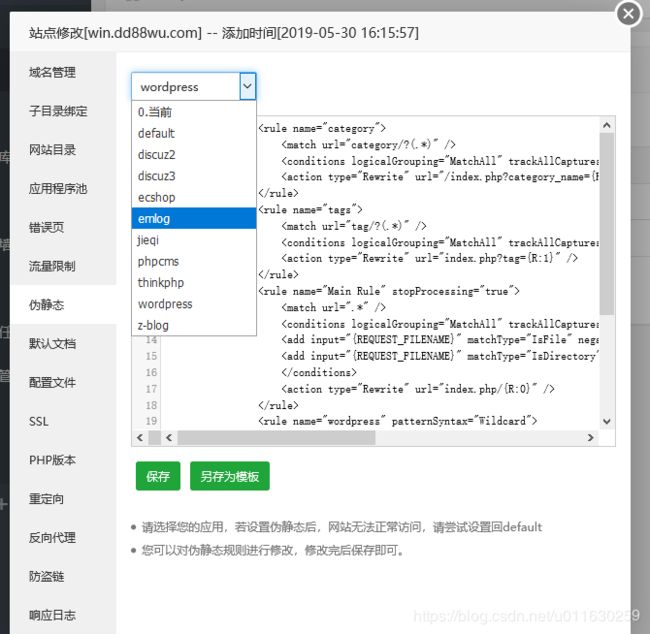Select 'wordpress' in the dropdown list
This screenshot has height=634, width=650.
[x=194, y=304]
